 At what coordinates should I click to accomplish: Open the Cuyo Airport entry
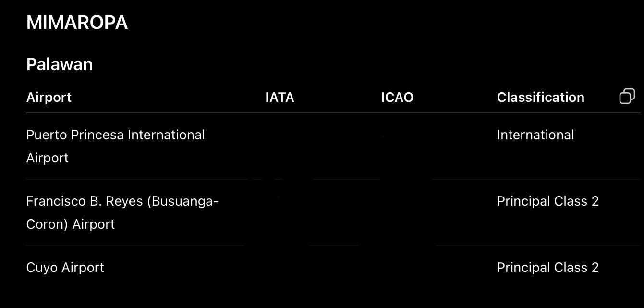[65, 268]
